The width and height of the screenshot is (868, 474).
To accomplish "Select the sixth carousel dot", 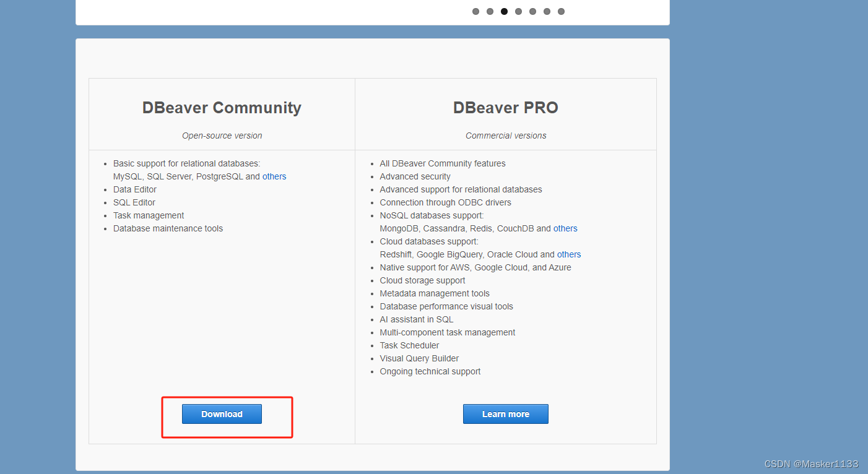I will pos(547,11).
